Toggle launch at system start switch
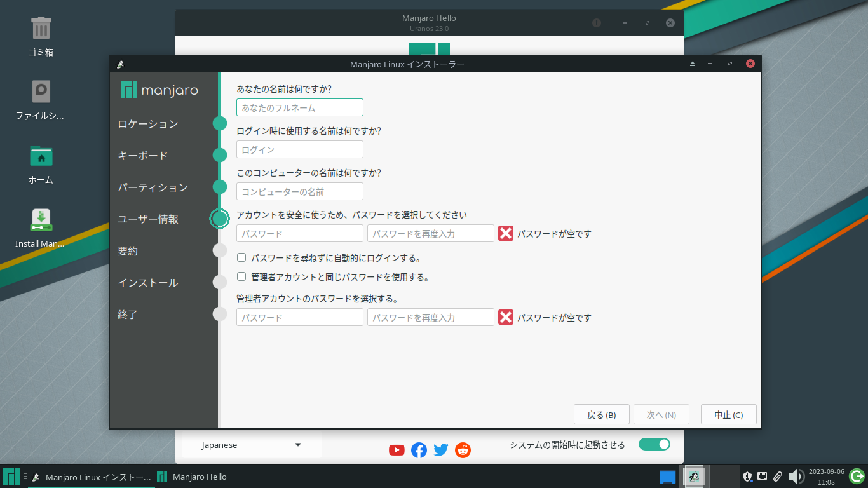 point(654,444)
